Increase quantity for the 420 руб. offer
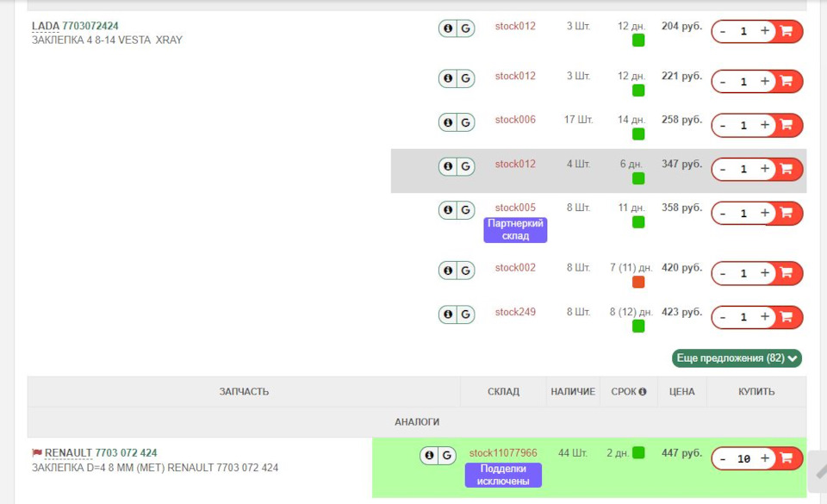 765,272
